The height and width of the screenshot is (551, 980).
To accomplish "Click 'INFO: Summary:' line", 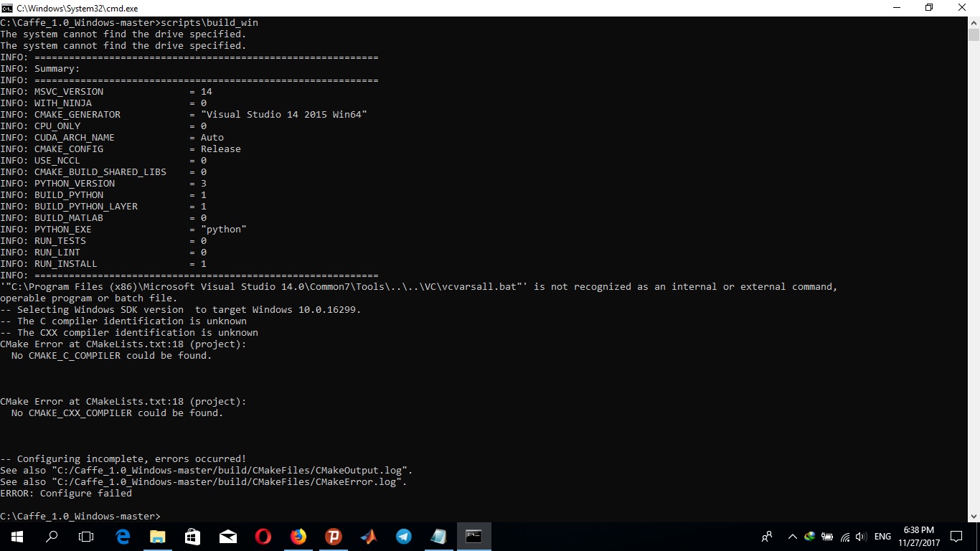I will tap(40, 69).
